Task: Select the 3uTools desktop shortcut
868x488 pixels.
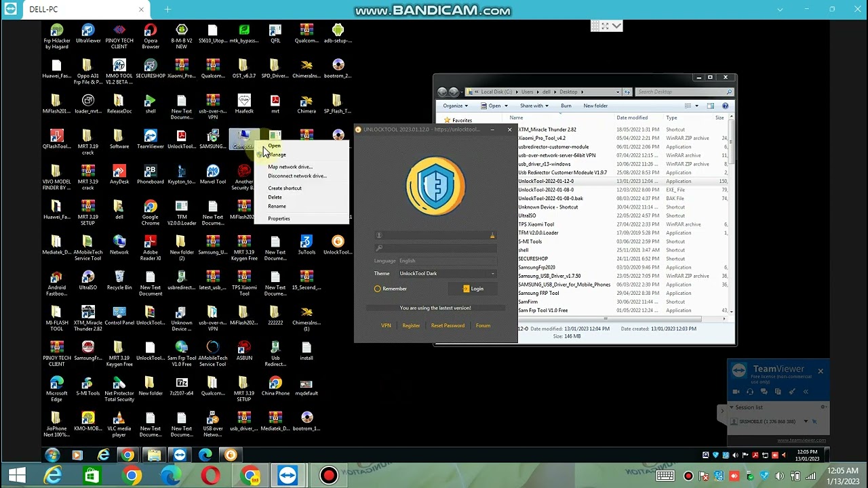Action: pos(307,245)
